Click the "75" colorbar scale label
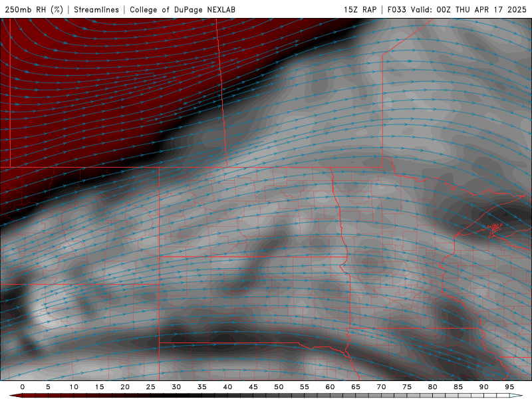Viewport: 532px width, 399px height. click(x=407, y=387)
